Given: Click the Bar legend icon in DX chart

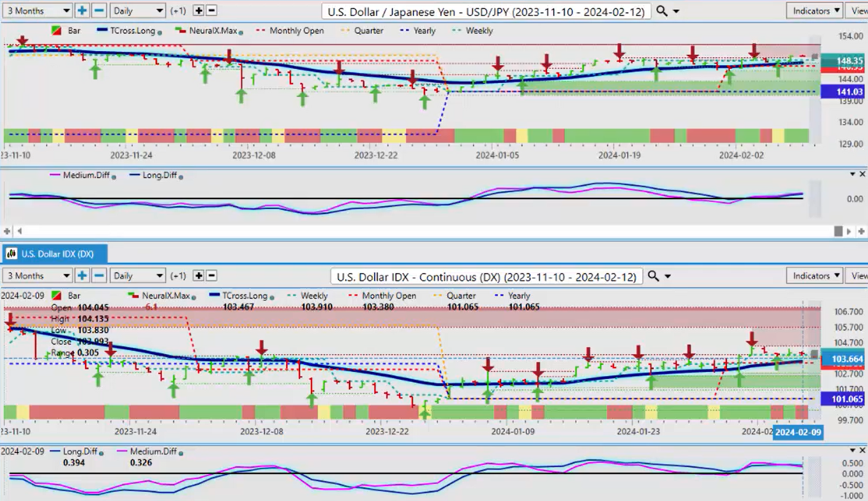Looking at the screenshot, I should click(x=57, y=296).
